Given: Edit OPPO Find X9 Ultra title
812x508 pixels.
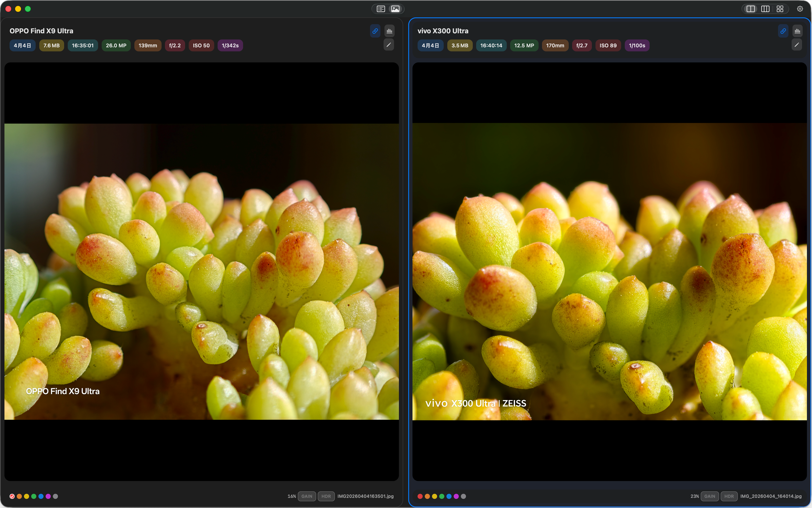Looking at the screenshot, I should [389, 45].
